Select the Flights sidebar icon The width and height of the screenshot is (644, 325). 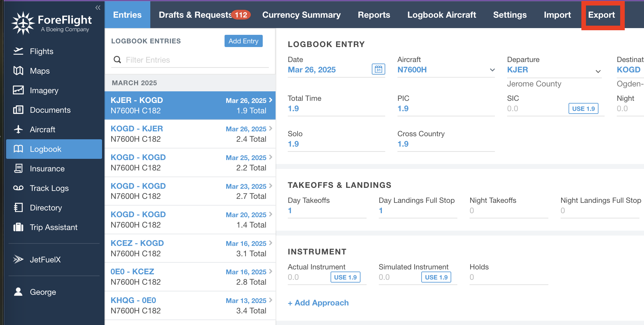19,51
